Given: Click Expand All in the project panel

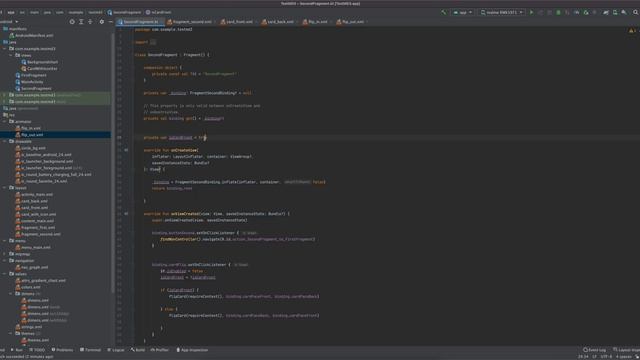Looking at the screenshot, I should click(x=81, y=22).
